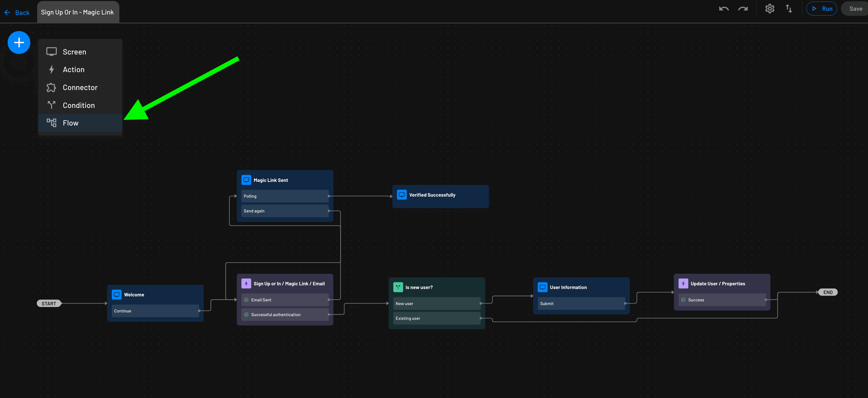Click the Verified Successfully node
The height and width of the screenshot is (398, 868).
pos(440,196)
